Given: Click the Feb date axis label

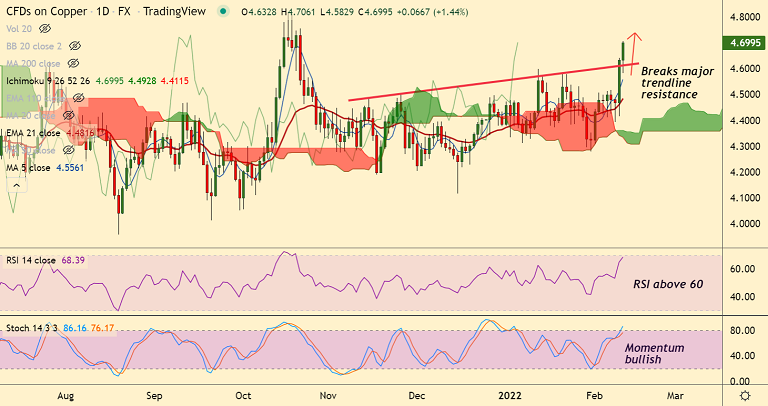Looking at the screenshot, I should (x=594, y=396).
